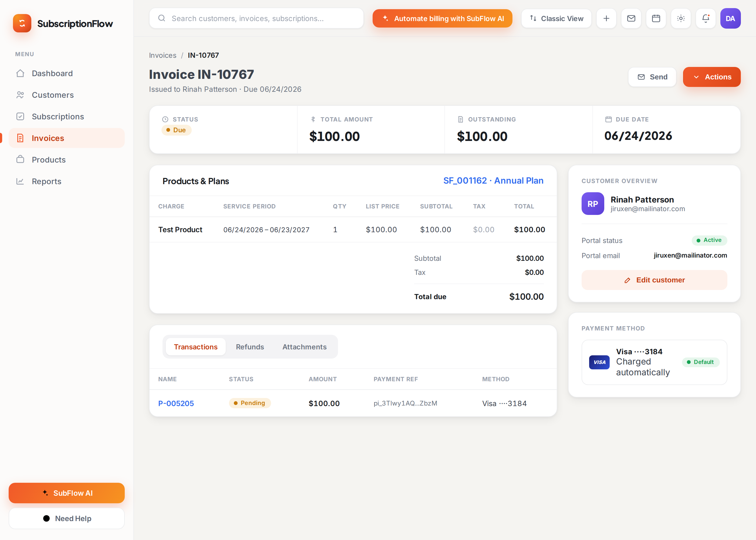Click the RP customer avatar
756x540 pixels.
coord(593,204)
